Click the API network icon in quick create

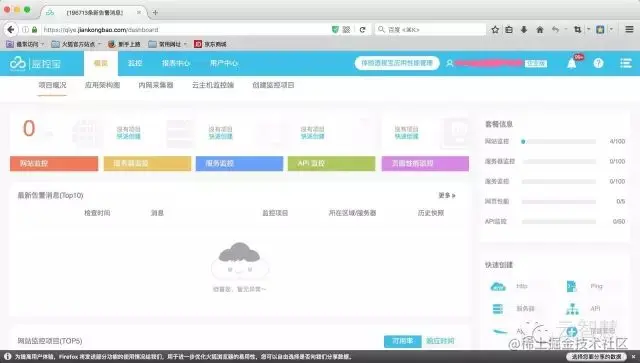(x=572, y=309)
